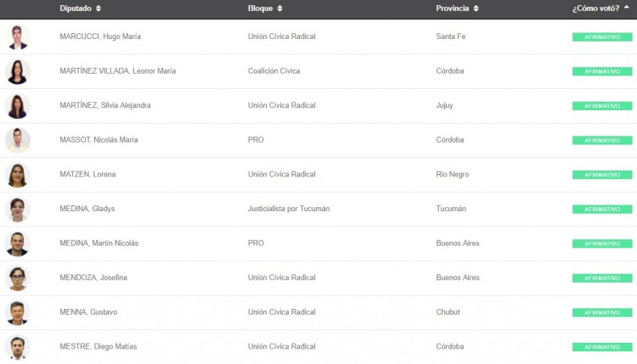637x364 pixels.
Task: Click MARTÍNEZ, Silvia Alejandra name
Action: [x=105, y=106]
